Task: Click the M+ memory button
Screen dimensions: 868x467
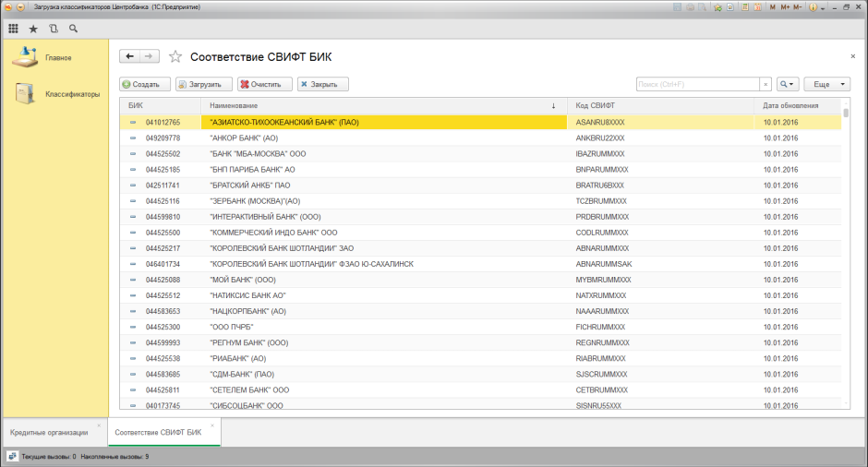Action: click(785, 7)
